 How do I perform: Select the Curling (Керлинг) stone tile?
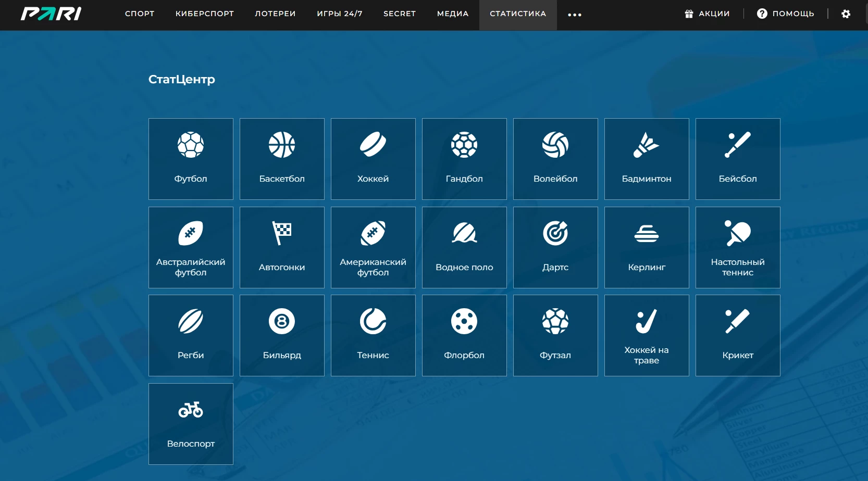tap(647, 247)
